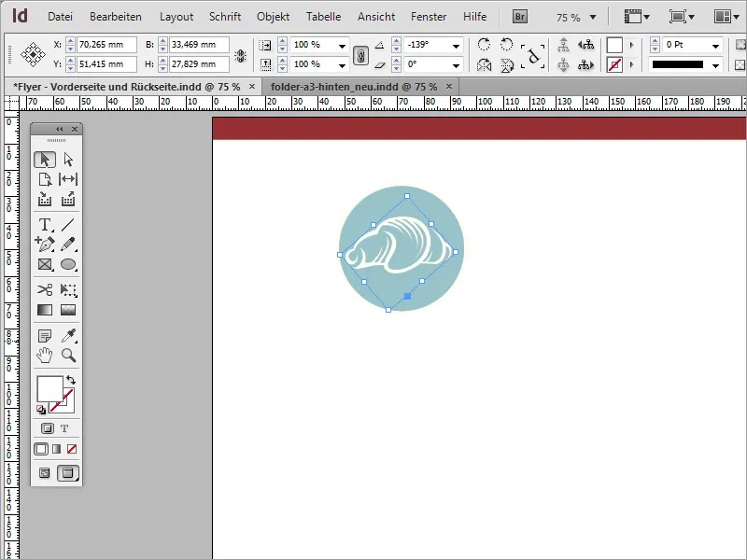Image resolution: width=747 pixels, height=560 pixels.
Task: Open the zoom level dropdown
Action: (593, 17)
